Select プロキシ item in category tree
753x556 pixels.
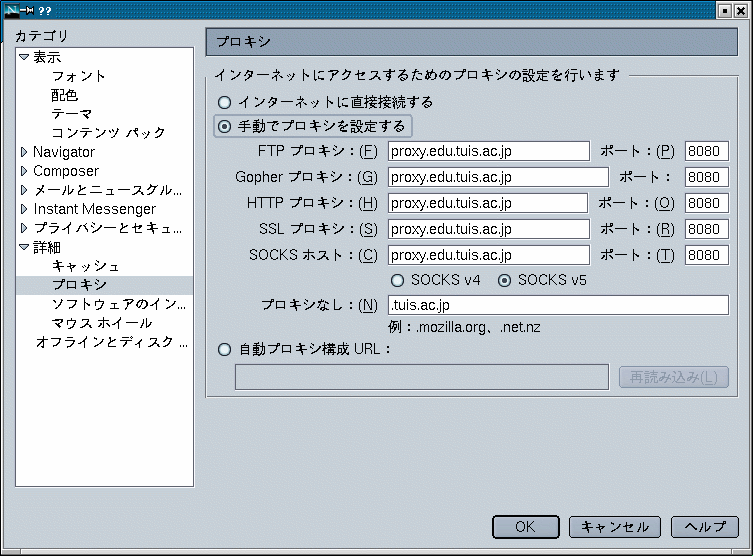(104, 285)
